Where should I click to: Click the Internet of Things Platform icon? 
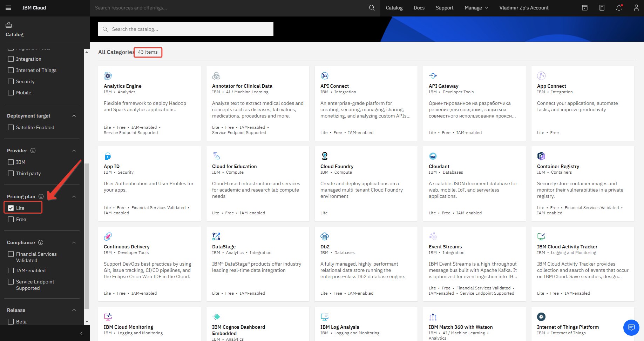[541, 317]
